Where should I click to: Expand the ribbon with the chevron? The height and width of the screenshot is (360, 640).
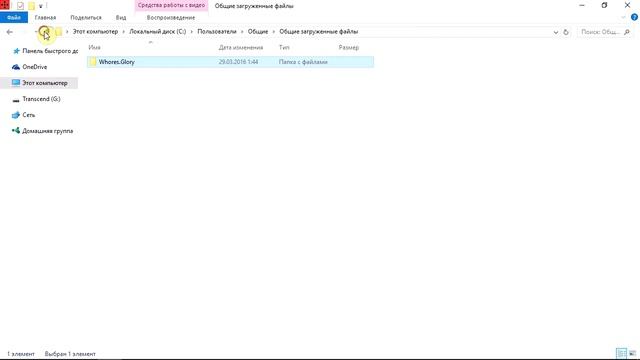point(623,18)
